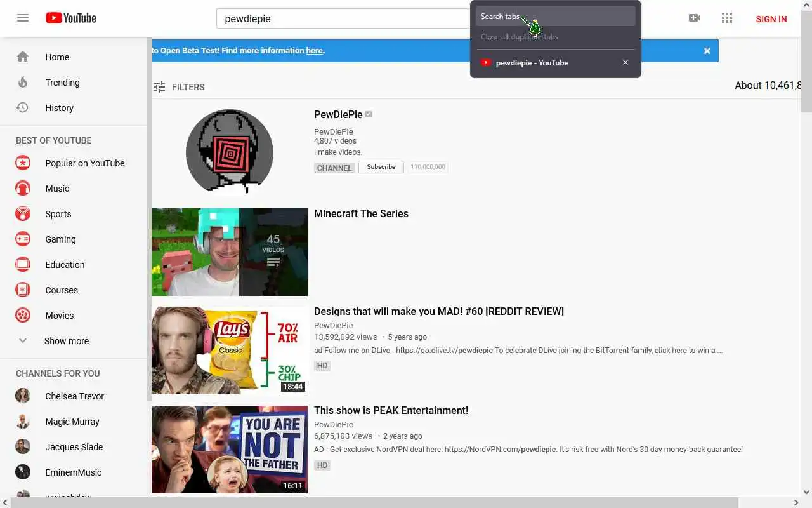Viewport: 812px width, 508px height.
Task: Click Magic Murray channel avatar
Action: pyautogui.click(x=23, y=421)
